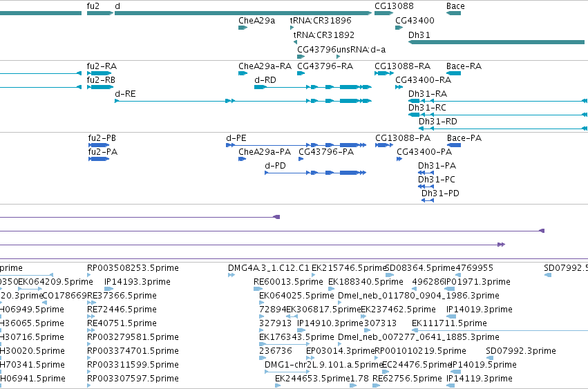The image size is (588, 389).
Task: Select the fu2 gene label
Action: tap(93, 6)
